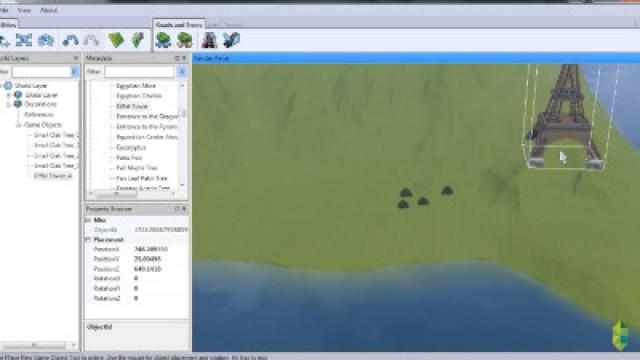The height and width of the screenshot is (360, 640).
Task: Collapse the Misc property group
Action: [x=88, y=220]
